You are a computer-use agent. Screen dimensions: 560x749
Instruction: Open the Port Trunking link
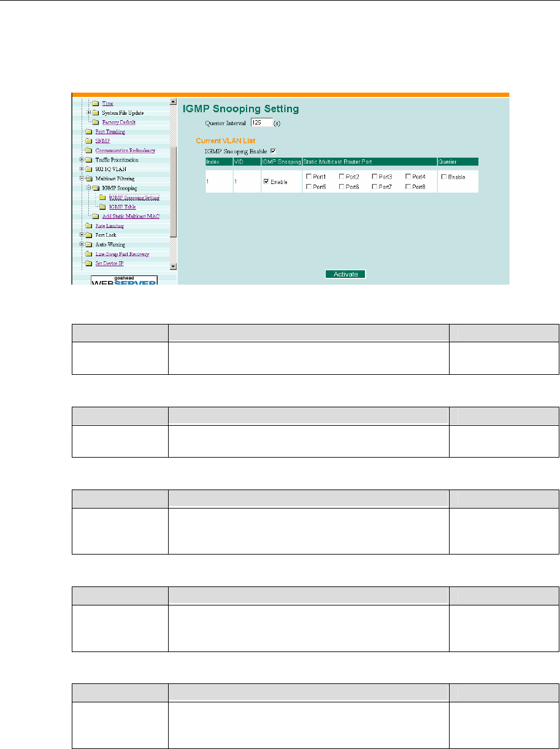[110, 131]
